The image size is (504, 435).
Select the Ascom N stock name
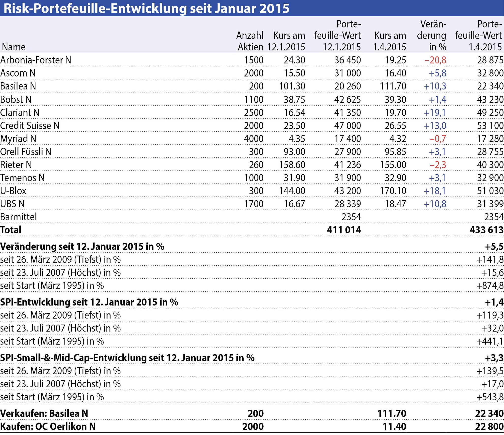click(18, 73)
